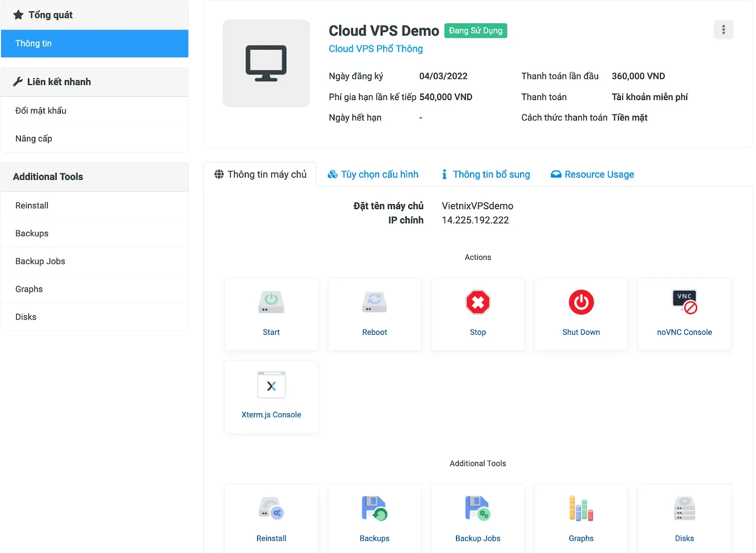
Task: Open the three-dot options menu
Action: pos(723,30)
